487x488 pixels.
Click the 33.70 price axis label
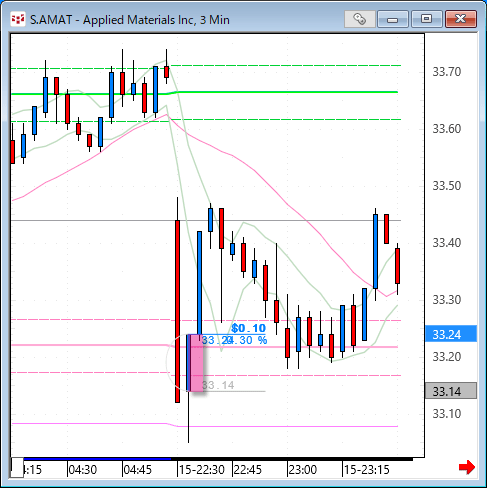tap(447, 72)
